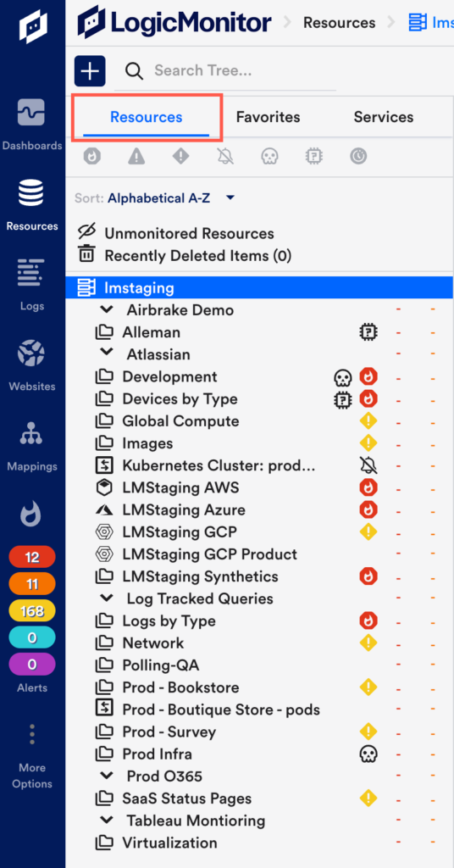This screenshot has width=454, height=868.
Task: Click the chip status icon on Alleman row
Action: pyautogui.click(x=368, y=332)
